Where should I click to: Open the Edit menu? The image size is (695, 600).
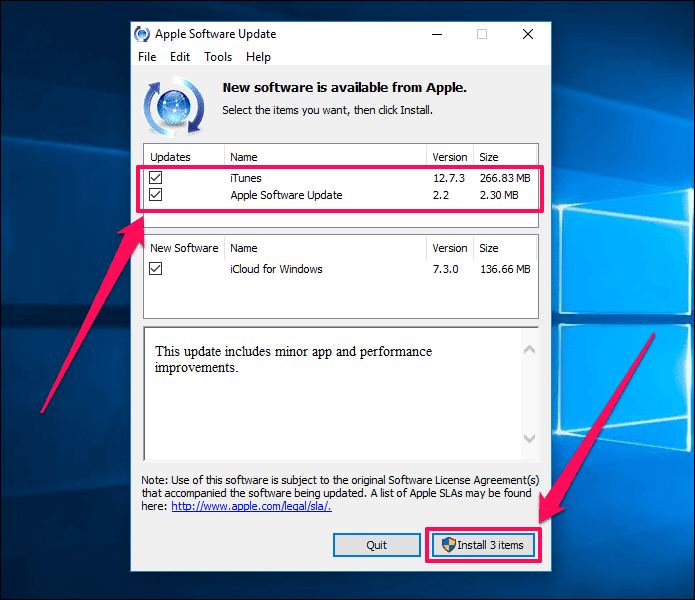pos(180,57)
